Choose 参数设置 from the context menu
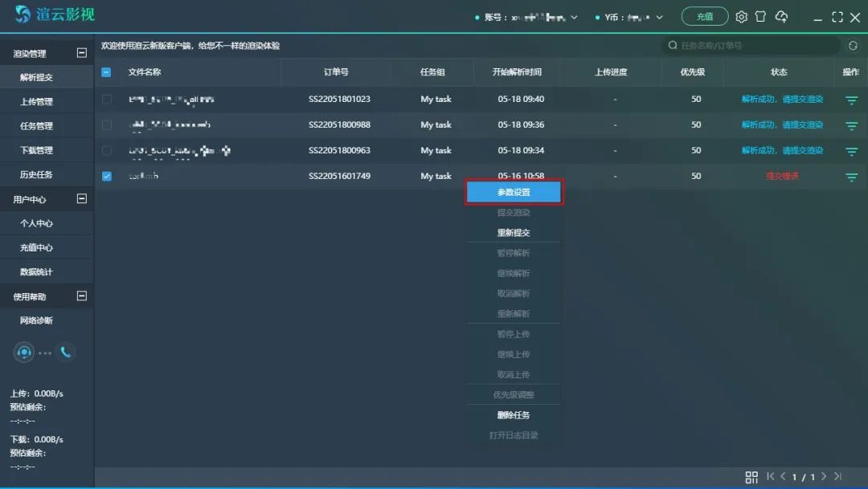This screenshot has width=868, height=489. (514, 193)
